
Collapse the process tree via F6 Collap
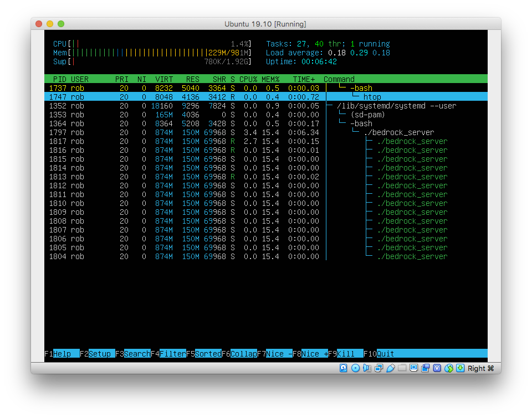click(243, 354)
